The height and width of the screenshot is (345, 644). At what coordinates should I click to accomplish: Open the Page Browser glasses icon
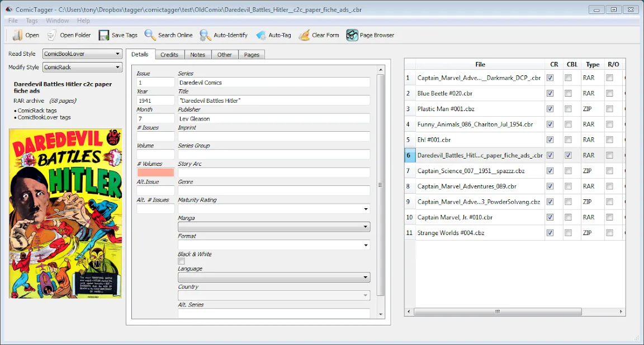[x=352, y=35]
